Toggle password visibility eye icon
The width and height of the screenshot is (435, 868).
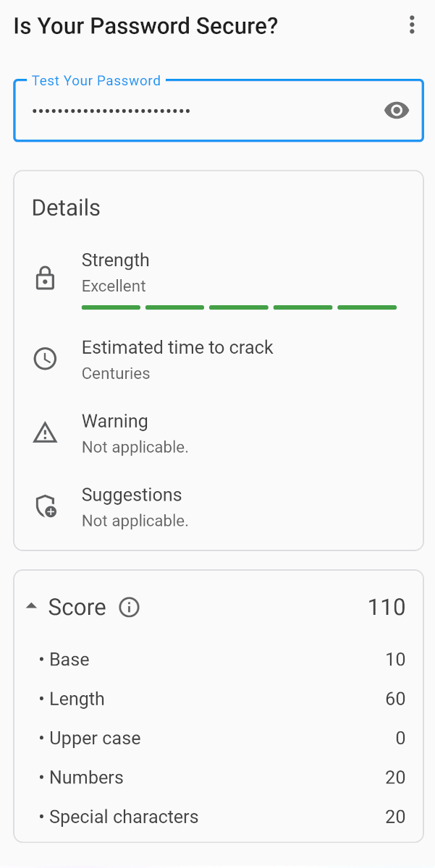tap(397, 111)
